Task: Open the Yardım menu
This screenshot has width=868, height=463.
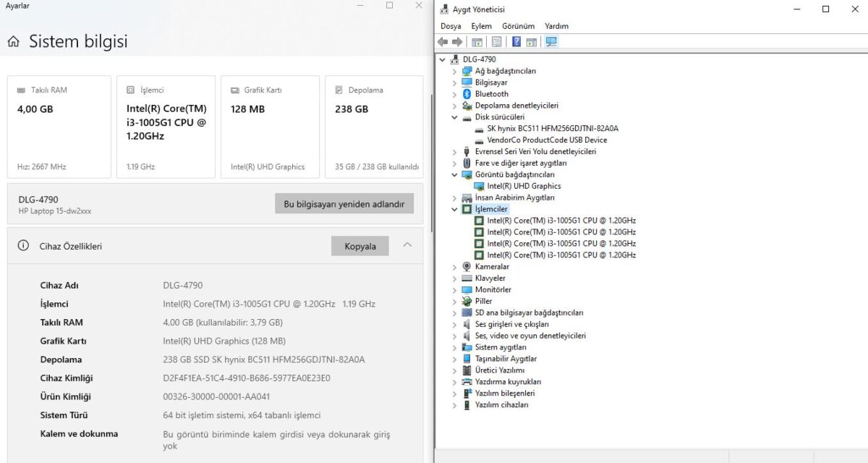Action: pyautogui.click(x=557, y=26)
